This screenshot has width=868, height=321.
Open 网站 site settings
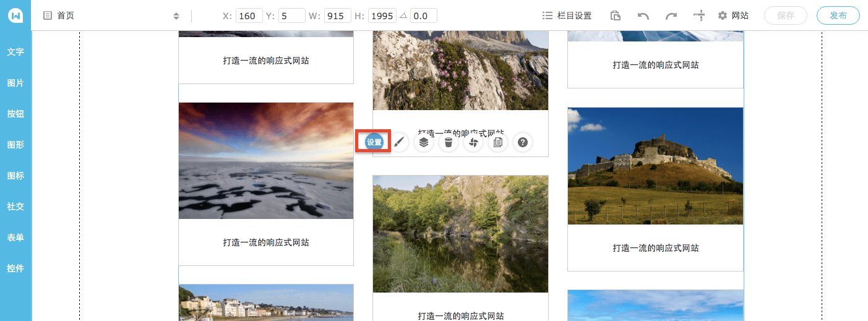tap(733, 16)
